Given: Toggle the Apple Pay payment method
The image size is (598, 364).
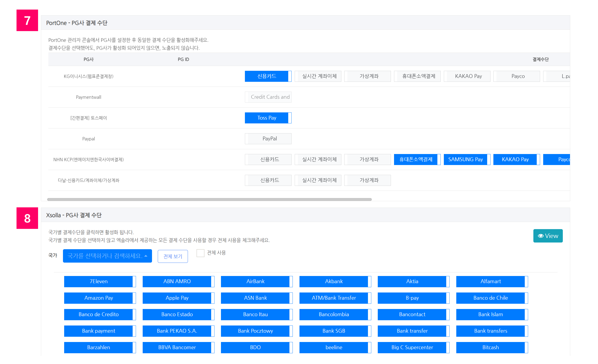Looking at the screenshot, I should 178,298.
